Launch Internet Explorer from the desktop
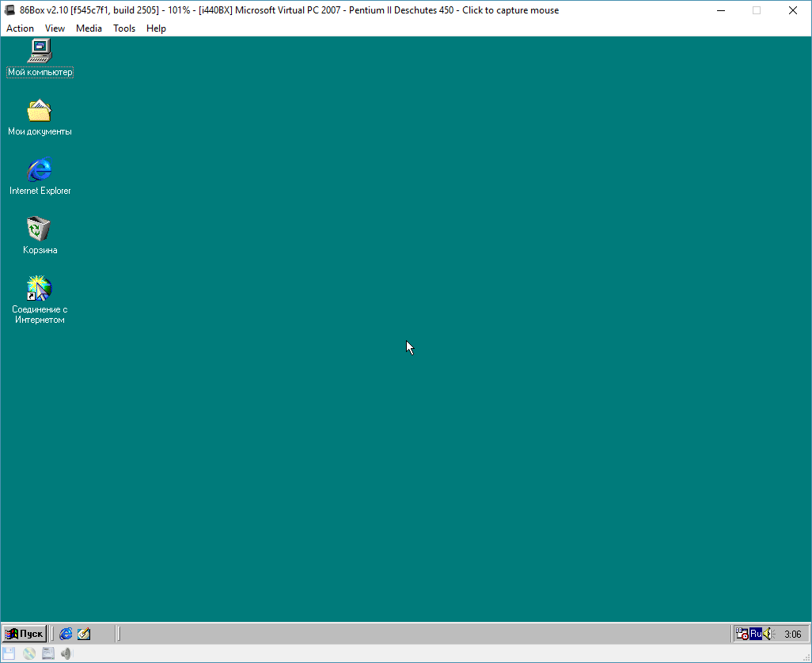The image size is (812, 663). click(x=40, y=172)
